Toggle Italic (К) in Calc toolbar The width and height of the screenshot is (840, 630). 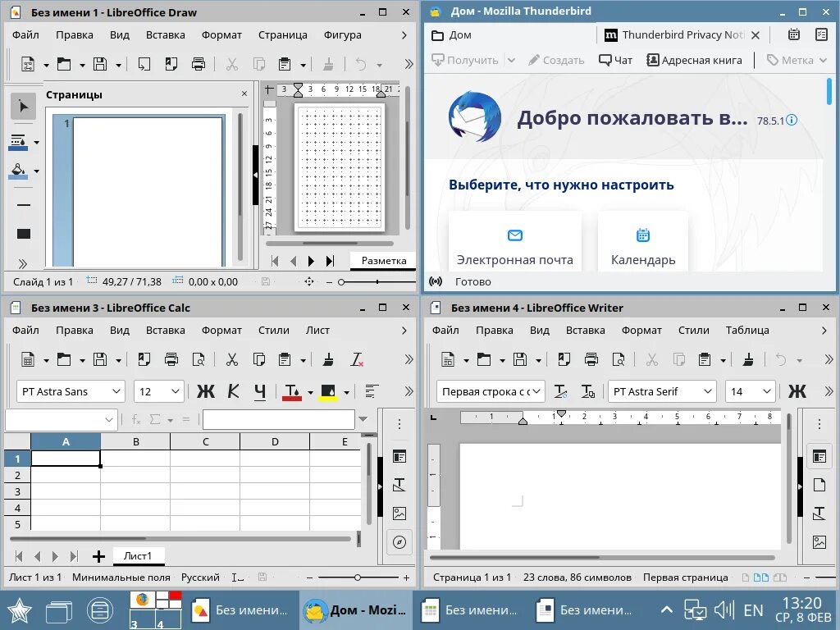[234, 391]
